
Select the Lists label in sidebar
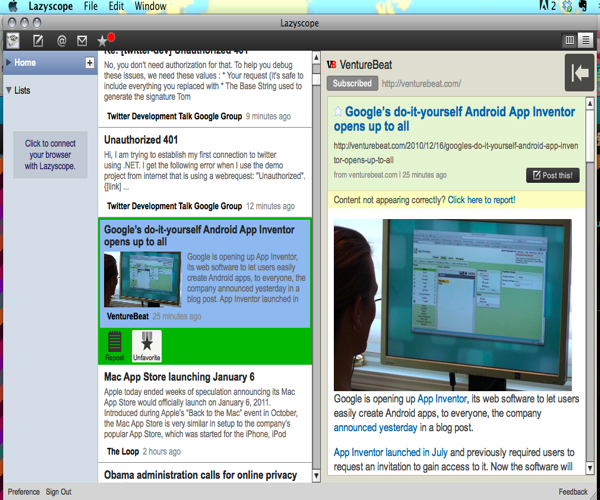(x=22, y=90)
